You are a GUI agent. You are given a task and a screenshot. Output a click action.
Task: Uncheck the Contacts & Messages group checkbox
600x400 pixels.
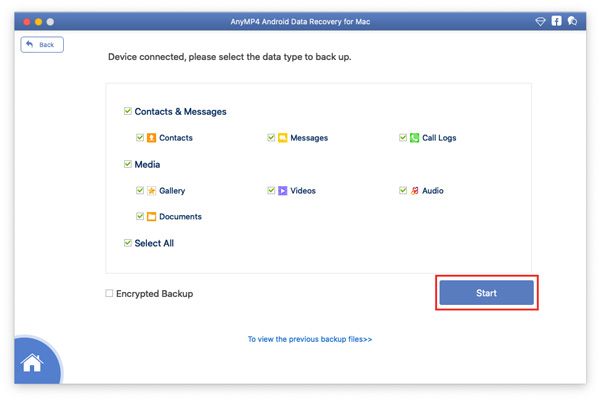click(128, 111)
